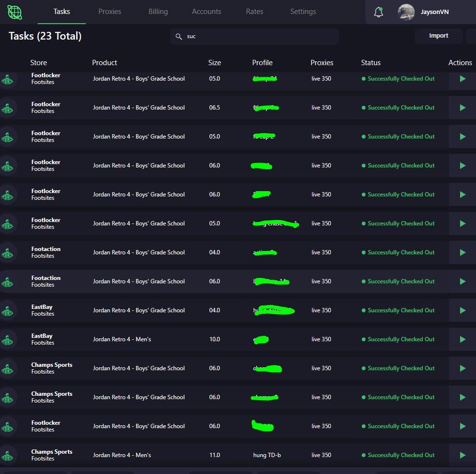476x474 pixels.
Task: Click the green globe app logo
Action: (x=14, y=13)
